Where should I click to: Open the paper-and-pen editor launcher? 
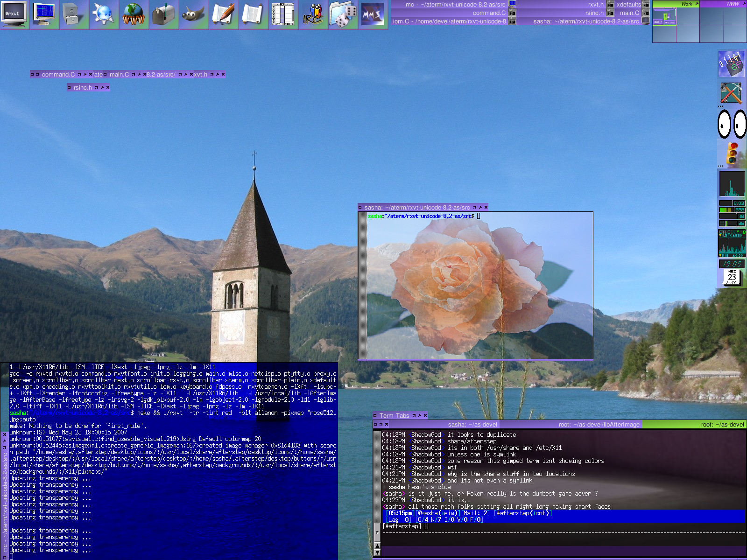223,14
